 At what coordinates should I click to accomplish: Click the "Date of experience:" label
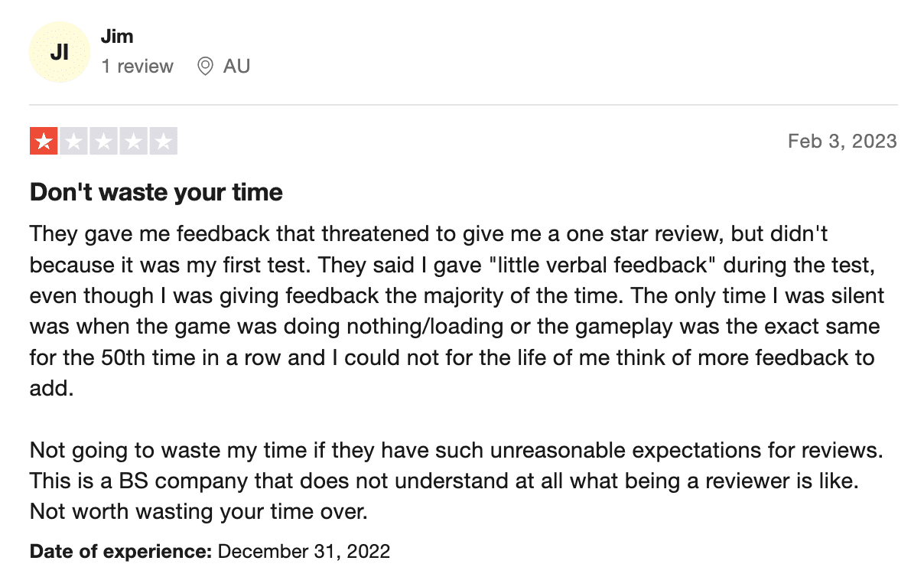tap(121, 551)
